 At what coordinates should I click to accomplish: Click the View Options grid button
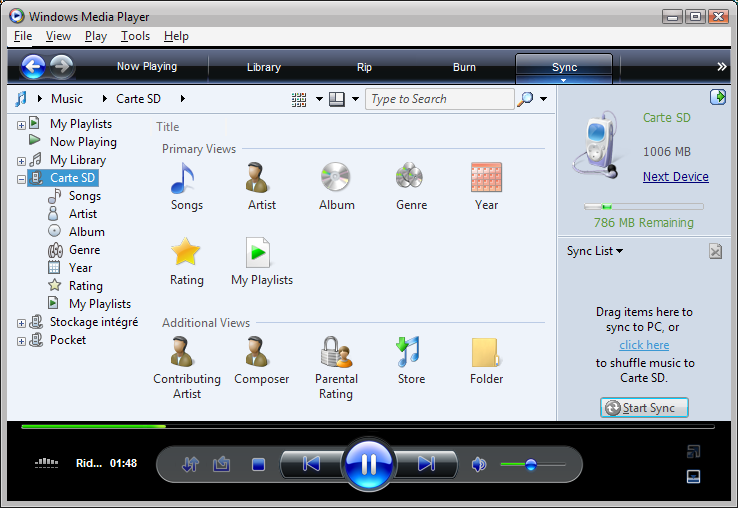pyautogui.click(x=299, y=99)
